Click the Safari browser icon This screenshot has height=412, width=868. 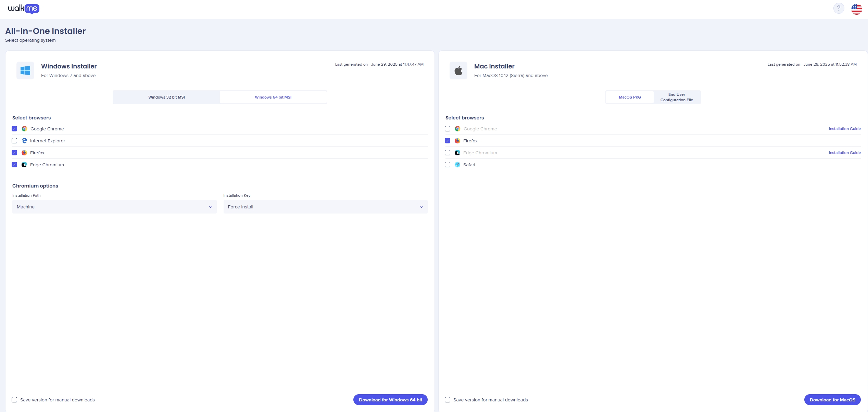coord(457,165)
